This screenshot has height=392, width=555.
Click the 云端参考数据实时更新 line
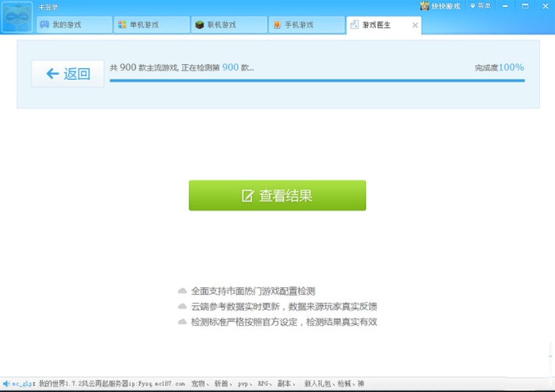coord(284,307)
